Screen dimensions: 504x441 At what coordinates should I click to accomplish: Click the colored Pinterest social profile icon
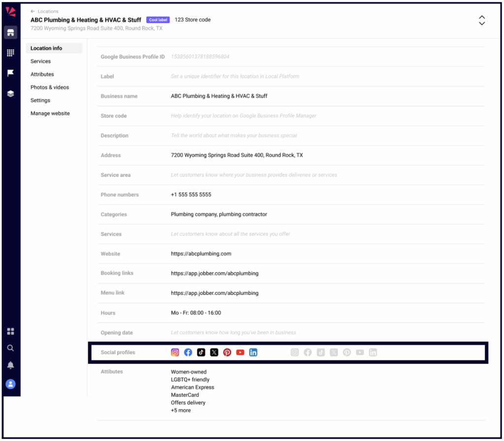(x=227, y=353)
